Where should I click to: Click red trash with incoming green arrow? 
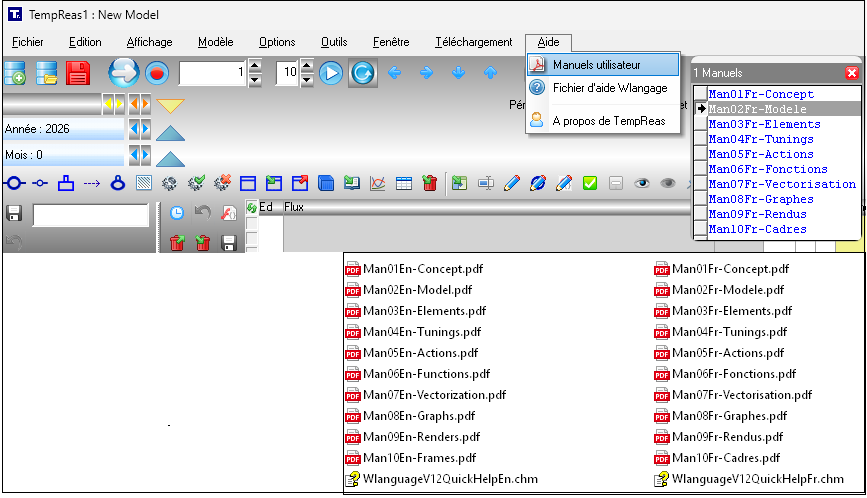(x=203, y=243)
